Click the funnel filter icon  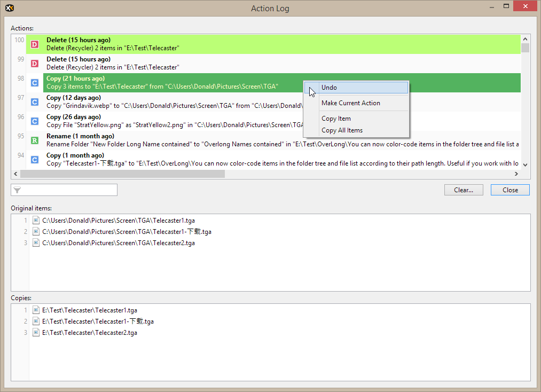click(x=18, y=190)
